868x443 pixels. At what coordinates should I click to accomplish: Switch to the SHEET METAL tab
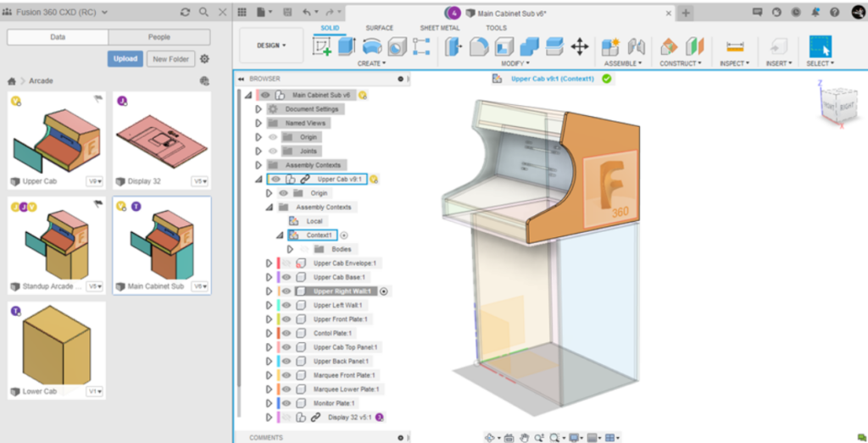coord(440,28)
